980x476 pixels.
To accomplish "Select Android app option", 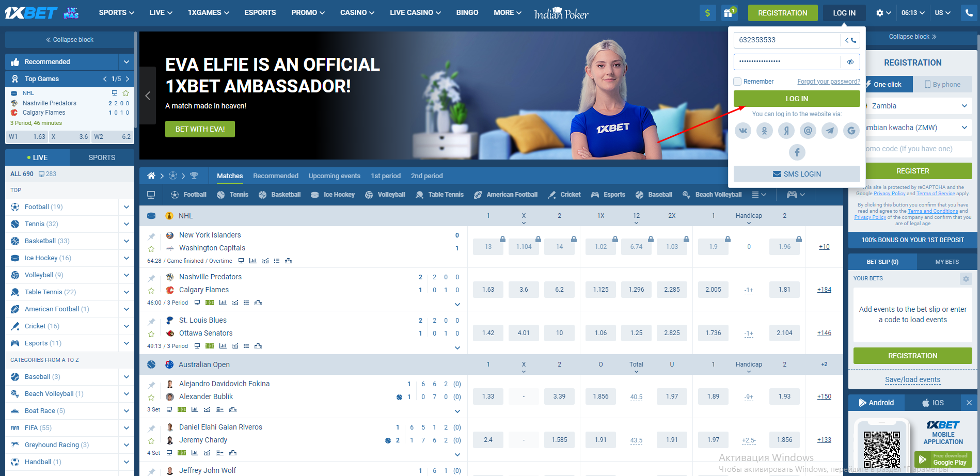I will tap(876, 403).
